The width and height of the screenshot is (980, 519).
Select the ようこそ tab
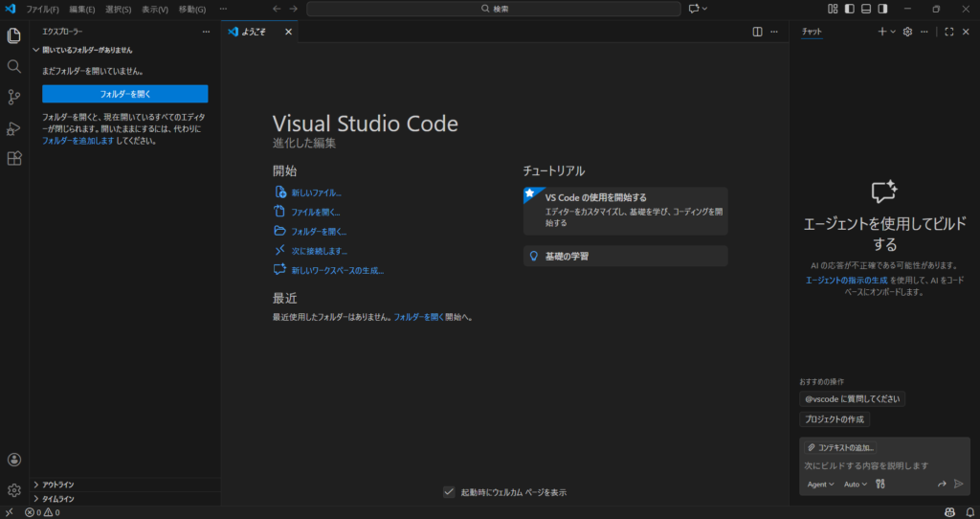[253, 32]
